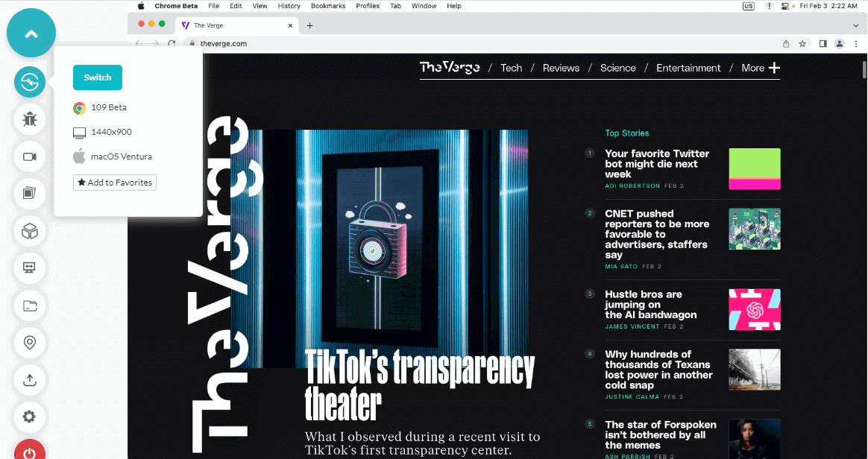This screenshot has width=868, height=459.
Task: Toggle the browser switch panel icon
Action: pos(30,82)
